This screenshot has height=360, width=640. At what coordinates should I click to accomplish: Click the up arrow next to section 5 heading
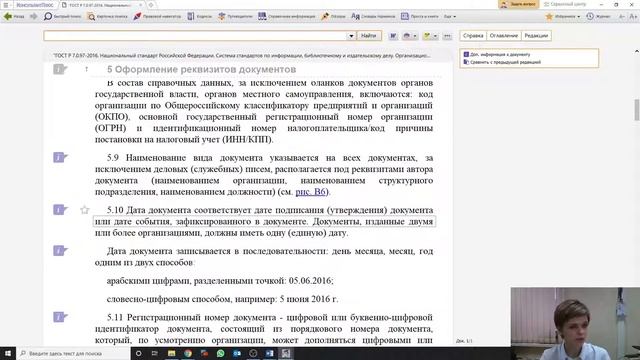[x=87, y=69]
